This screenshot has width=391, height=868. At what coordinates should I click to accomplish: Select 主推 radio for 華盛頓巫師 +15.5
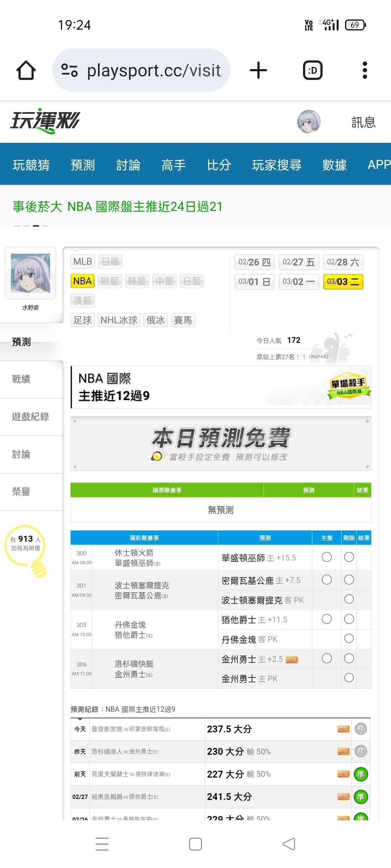click(327, 557)
